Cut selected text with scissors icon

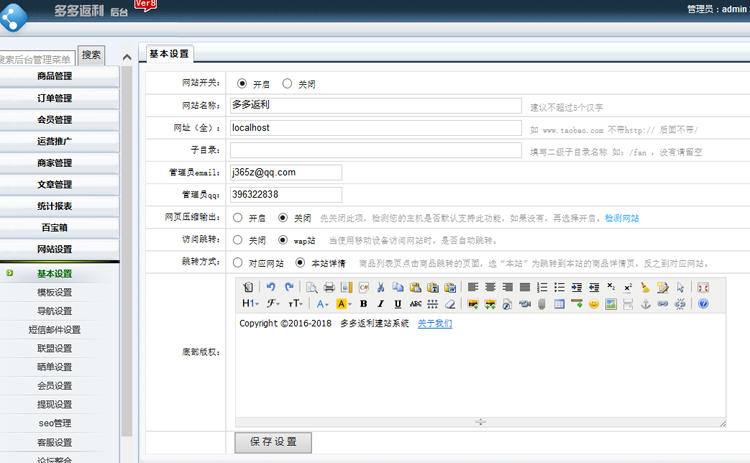point(381,287)
